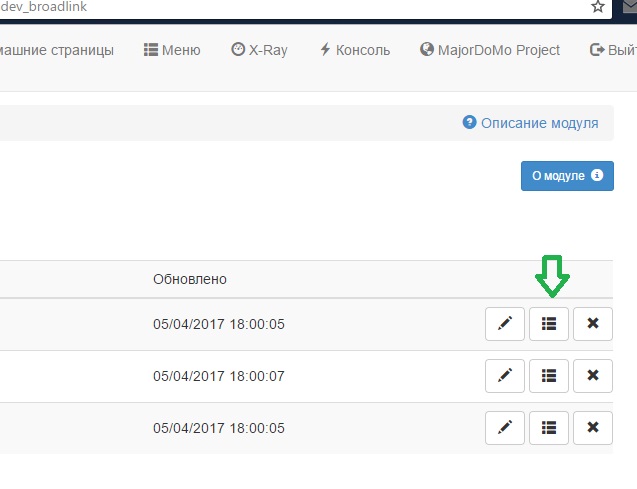Open Консоль from the top navigation
Viewport: 637px width, 489px height.
point(355,50)
